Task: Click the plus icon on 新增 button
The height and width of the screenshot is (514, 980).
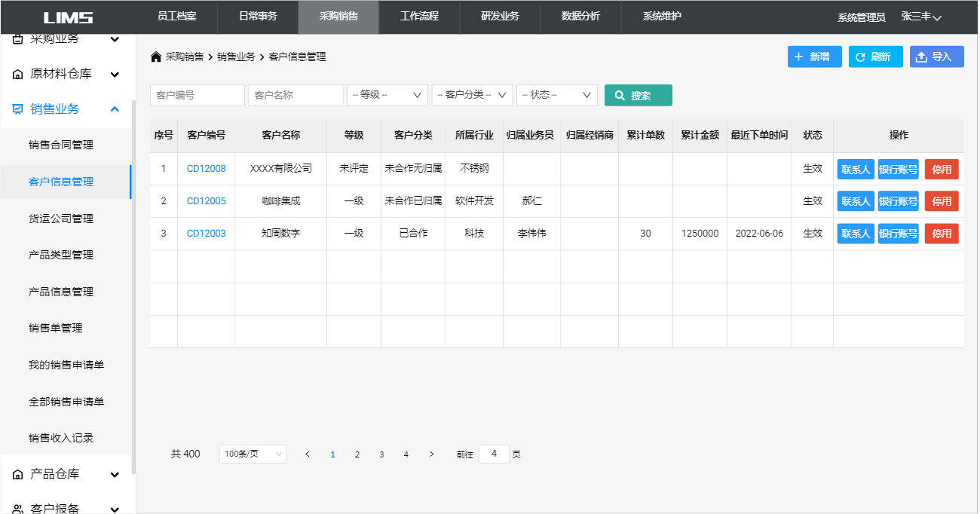Action: pos(798,57)
